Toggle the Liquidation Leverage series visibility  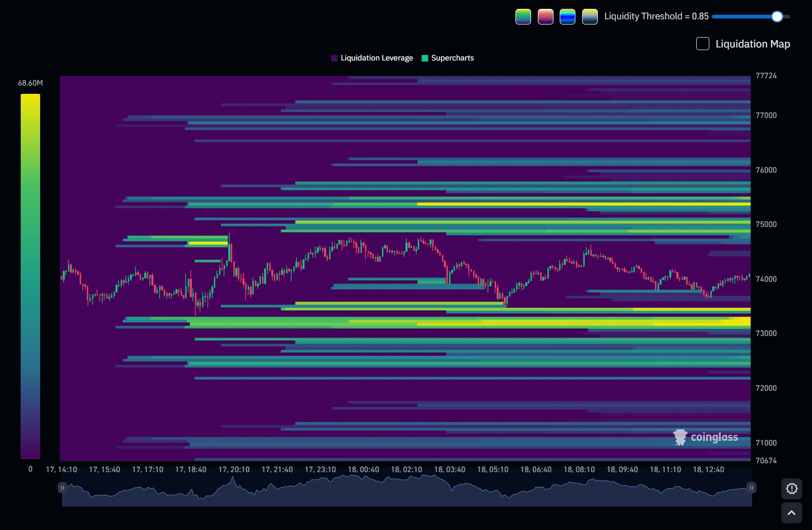click(x=377, y=58)
